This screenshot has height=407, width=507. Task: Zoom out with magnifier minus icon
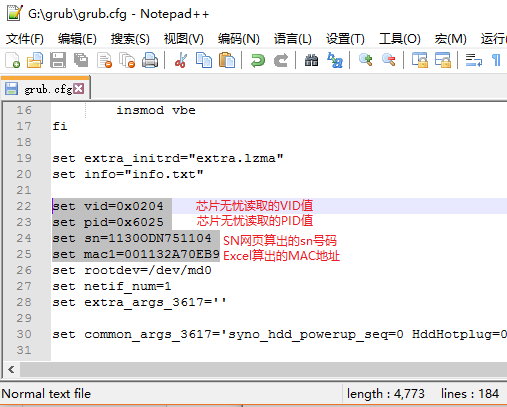pyautogui.click(x=389, y=60)
